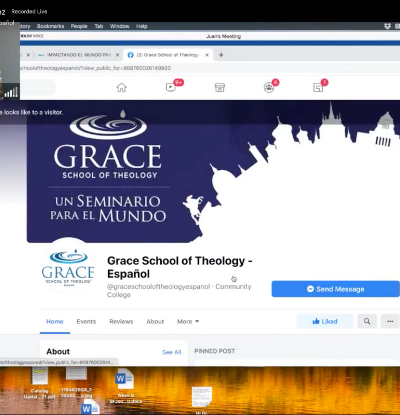Select the Events page tab
The width and height of the screenshot is (400, 415).
(86, 321)
